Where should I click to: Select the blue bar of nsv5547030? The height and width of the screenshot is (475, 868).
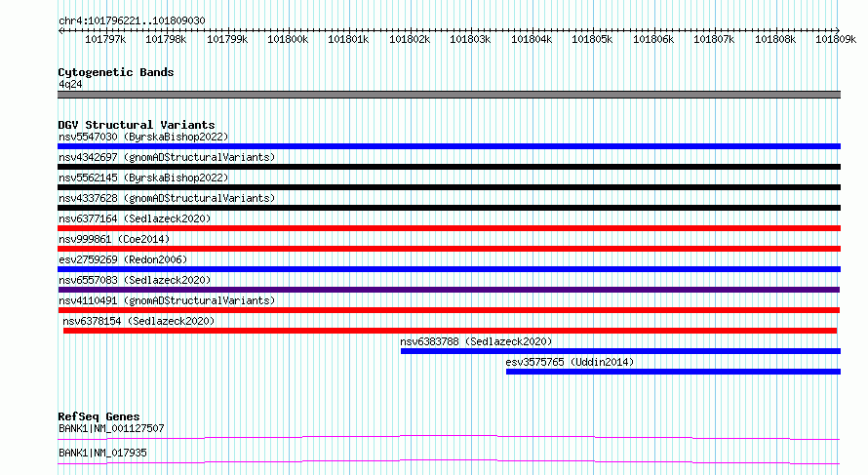click(449, 146)
